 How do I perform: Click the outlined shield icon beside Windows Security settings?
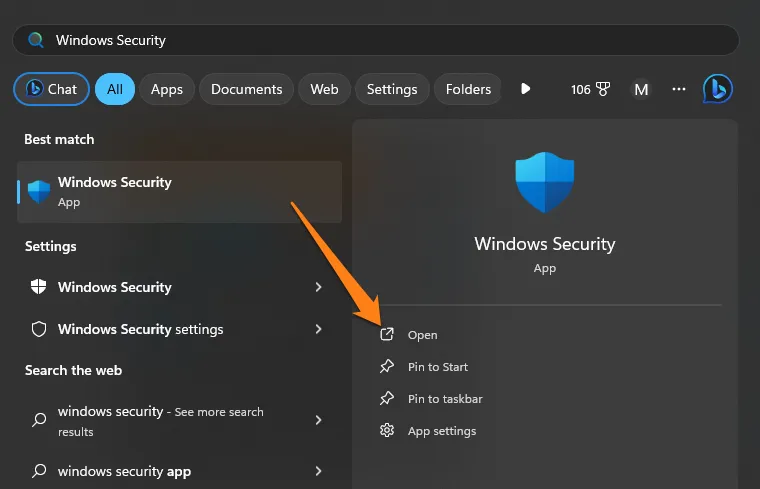click(39, 329)
